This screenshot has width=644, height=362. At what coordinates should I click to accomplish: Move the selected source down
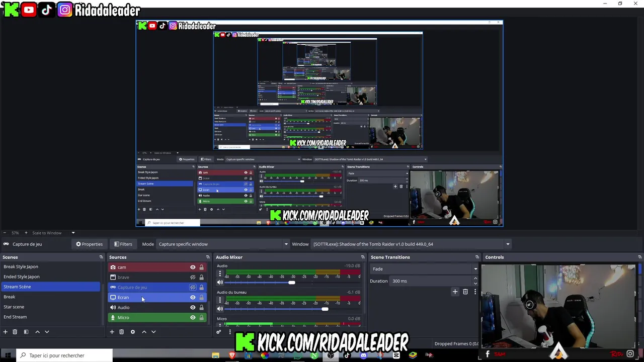(153, 332)
